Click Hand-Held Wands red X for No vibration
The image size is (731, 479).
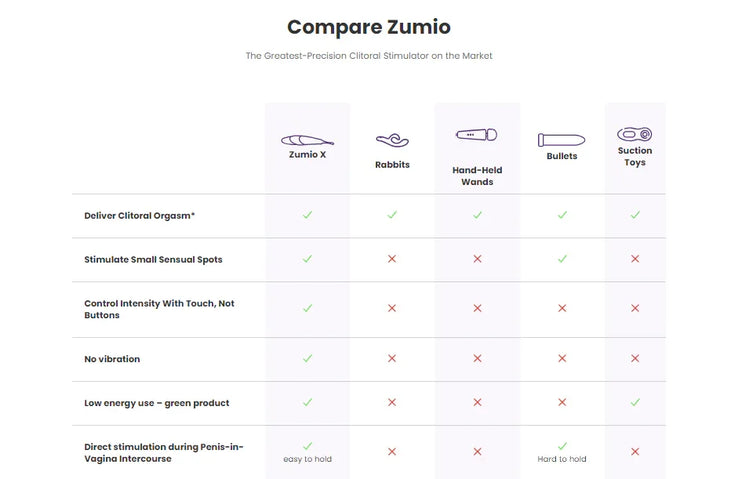[x=477, y=358]
